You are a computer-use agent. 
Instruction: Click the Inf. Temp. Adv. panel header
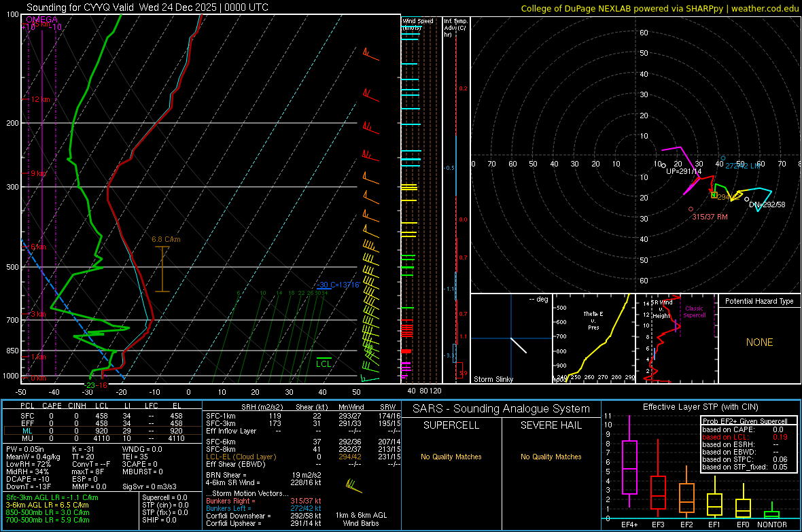pos(455,28)
